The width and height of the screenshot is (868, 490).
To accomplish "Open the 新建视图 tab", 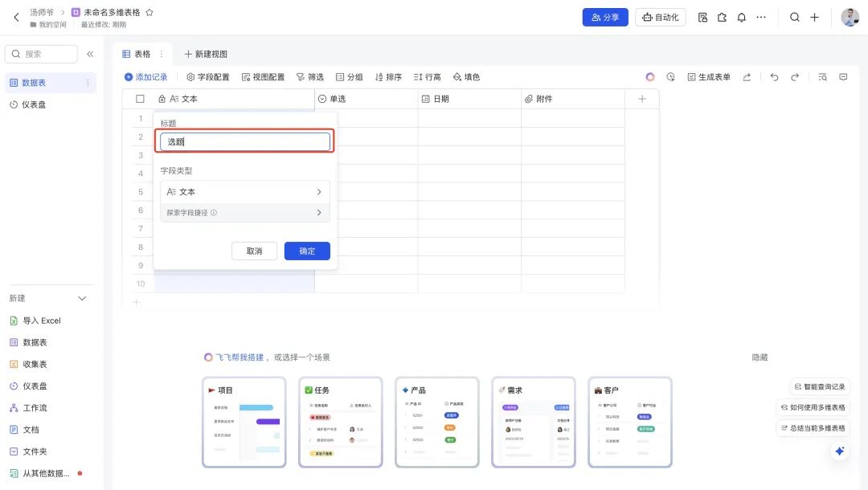I will (x=206, y=54).
